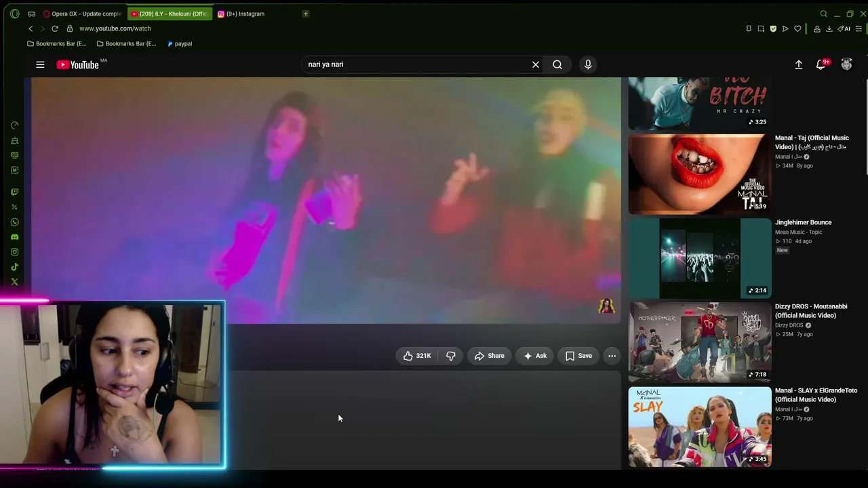The height and width of the screenshot is (488, 868).
Task: Open the Opera GX main menu logo
Action: point(15,14)
